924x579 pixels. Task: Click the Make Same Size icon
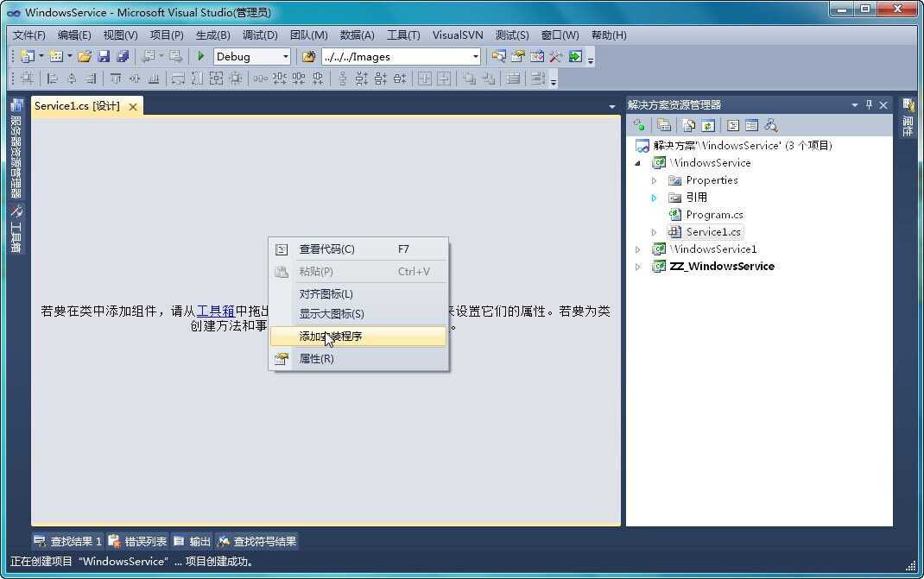tap(216, 79)
